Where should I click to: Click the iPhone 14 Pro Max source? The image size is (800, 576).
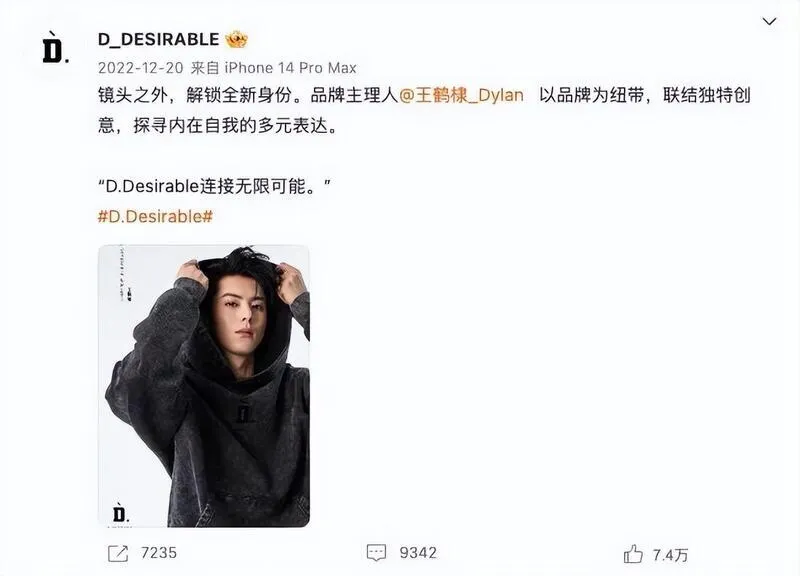pos(291,68)
